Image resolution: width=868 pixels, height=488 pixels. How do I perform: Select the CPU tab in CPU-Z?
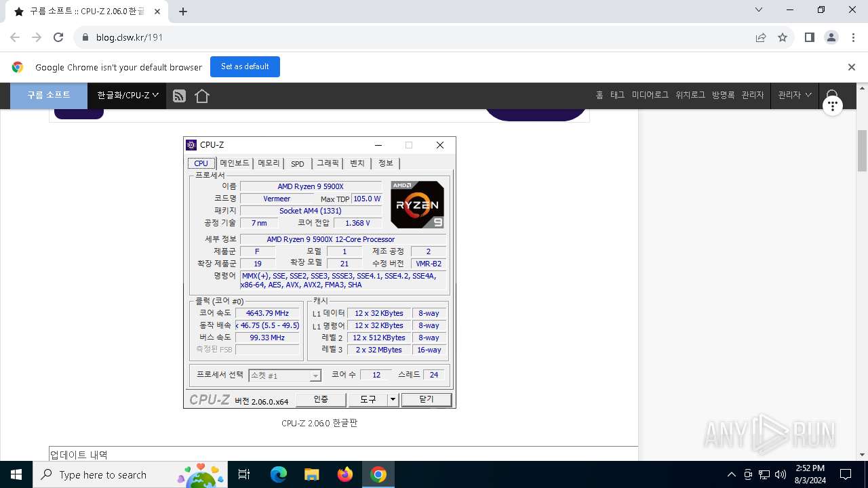[201, 163]
